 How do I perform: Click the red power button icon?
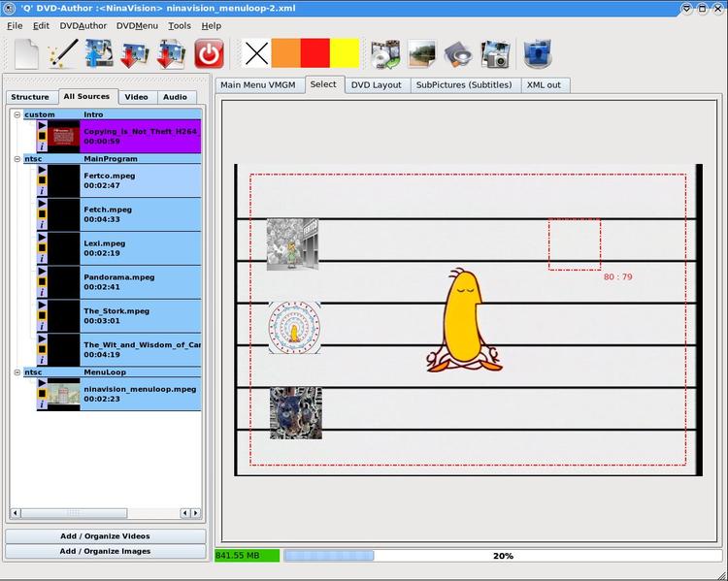[209, 53]
